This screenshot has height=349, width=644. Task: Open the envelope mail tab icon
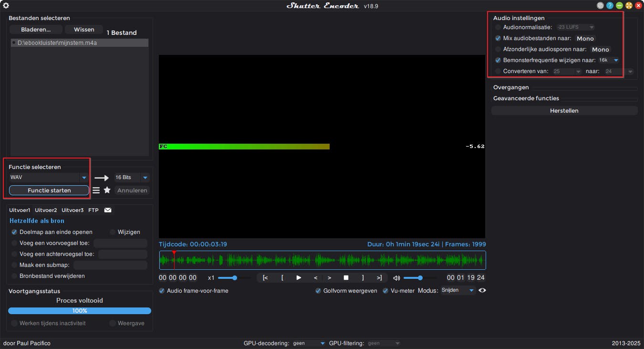pos(108,210)
